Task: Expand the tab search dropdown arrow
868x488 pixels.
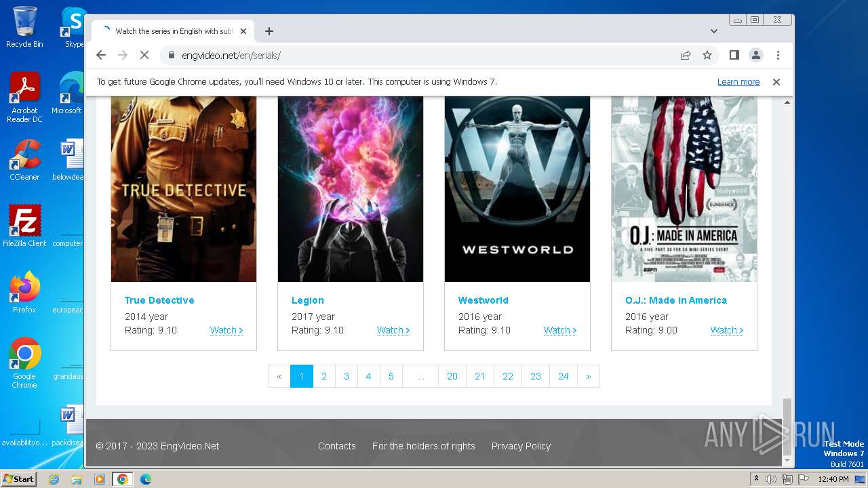Action: pyautogui.click(x=714, y=31)
